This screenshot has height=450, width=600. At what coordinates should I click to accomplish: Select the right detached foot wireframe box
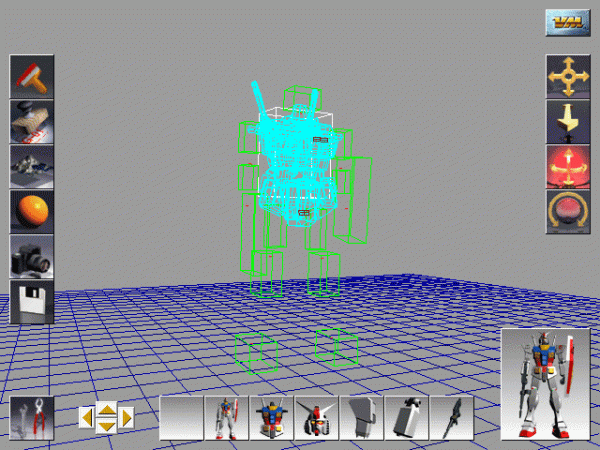pyautogui.click(x=337, y=347)
